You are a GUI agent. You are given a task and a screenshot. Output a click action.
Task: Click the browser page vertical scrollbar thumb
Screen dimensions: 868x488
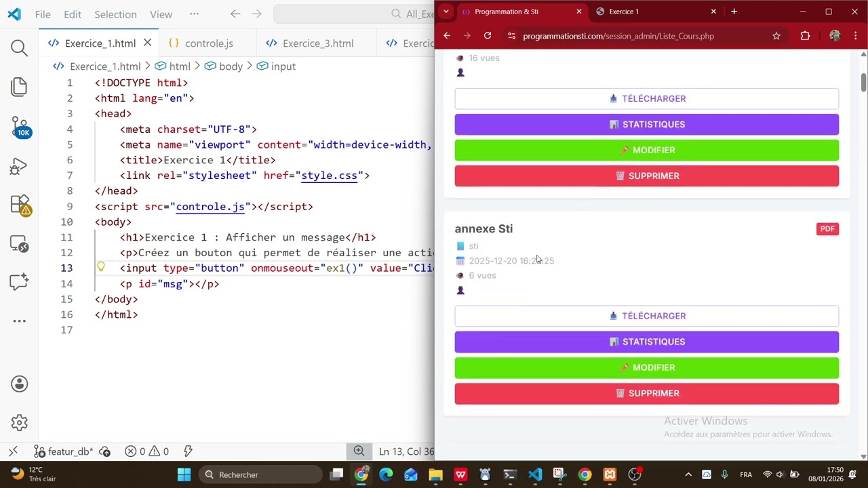click(x=863, y=81)
